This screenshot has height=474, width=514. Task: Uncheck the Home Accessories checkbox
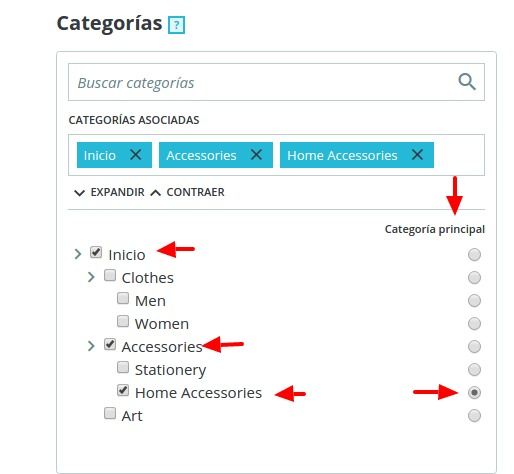tap(123, 390)
